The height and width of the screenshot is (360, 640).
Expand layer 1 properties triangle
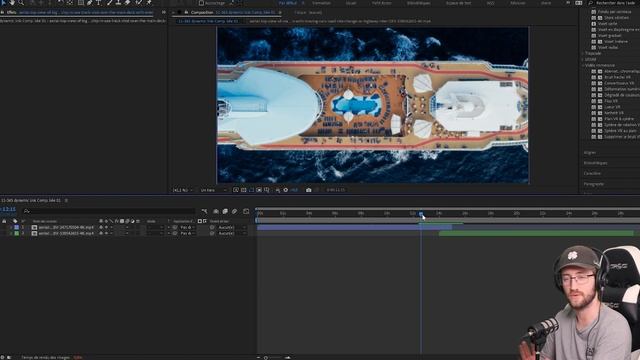coord(11,227)
